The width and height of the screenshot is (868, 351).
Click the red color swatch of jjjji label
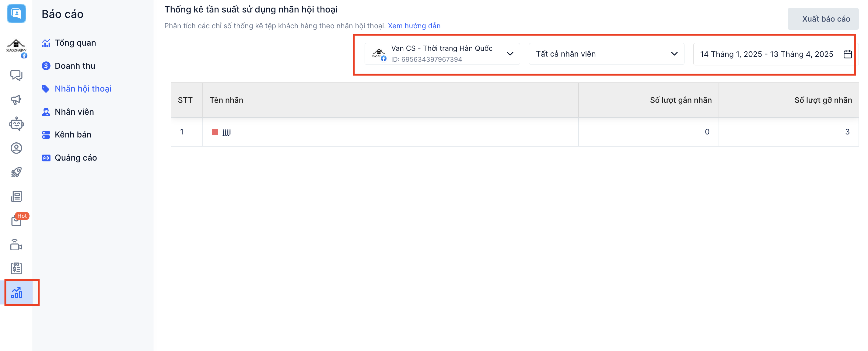click(x=215, y=132)
